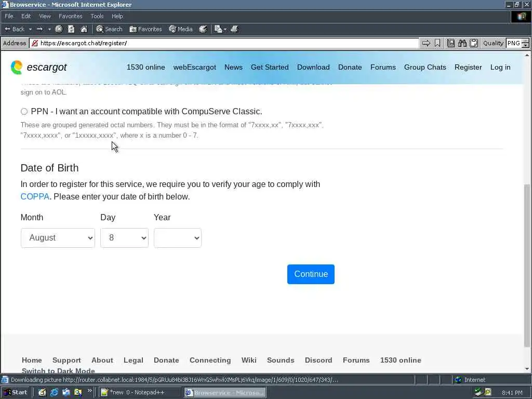Open the News nav link

[x=233, y=67]
